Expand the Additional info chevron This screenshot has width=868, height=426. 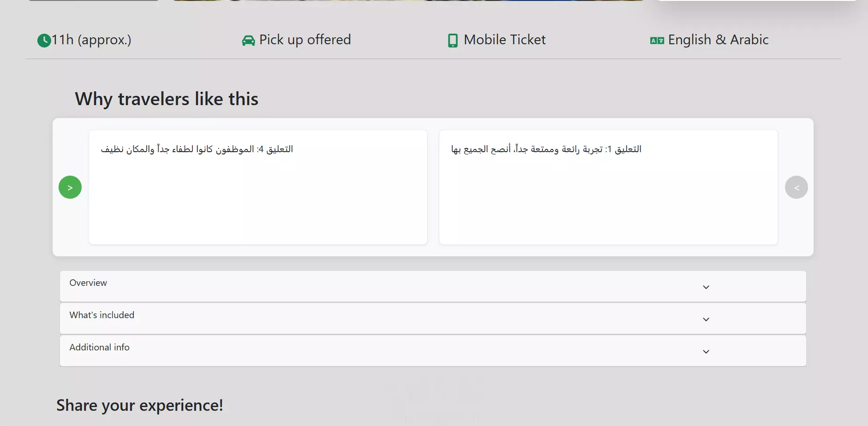tap(706, 352)
